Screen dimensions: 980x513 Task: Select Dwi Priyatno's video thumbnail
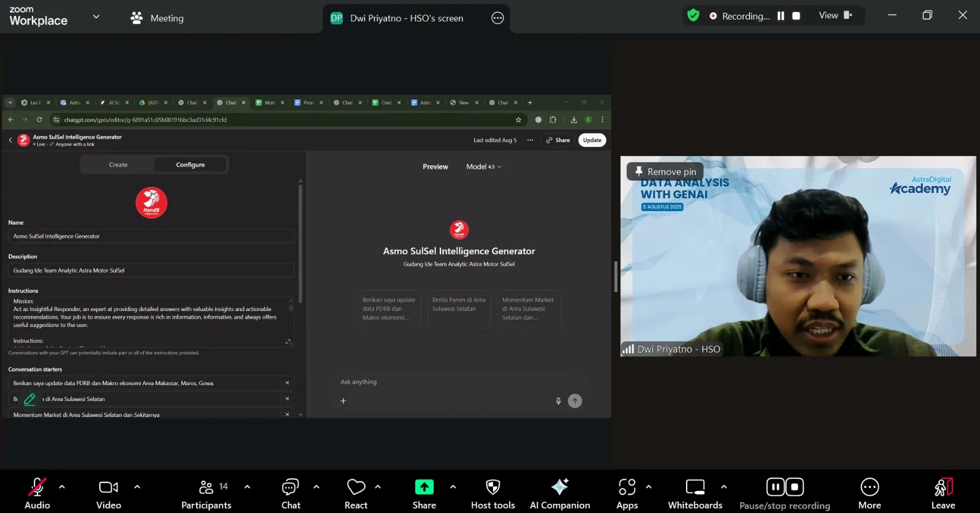tap(798, 256)
